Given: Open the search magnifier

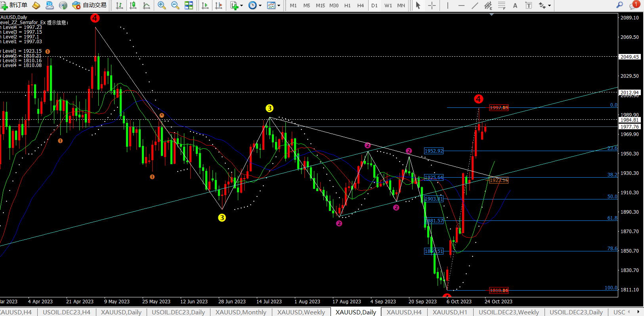Looking at the screenshot, I should point(619,5).
